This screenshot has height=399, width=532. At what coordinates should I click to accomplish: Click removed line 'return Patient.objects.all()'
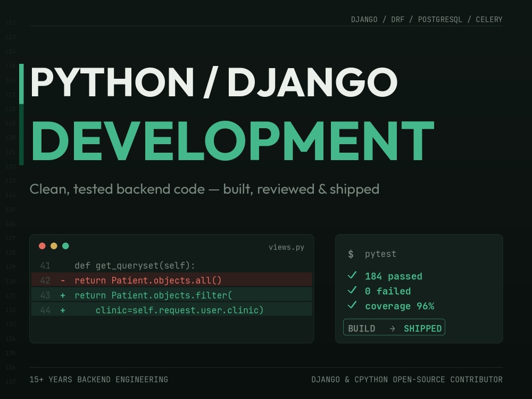(148, 280)
